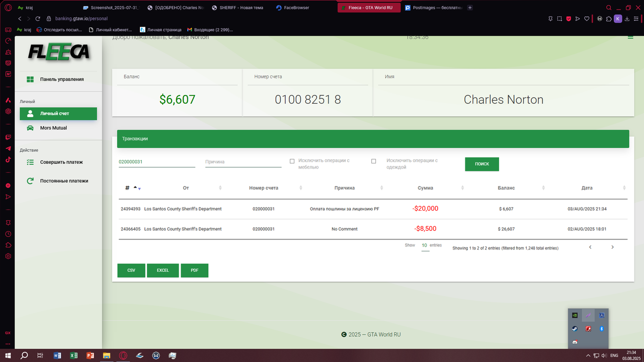Open Постоянные платежи in the sidebar
644x362 pixels.
point(58,181)
